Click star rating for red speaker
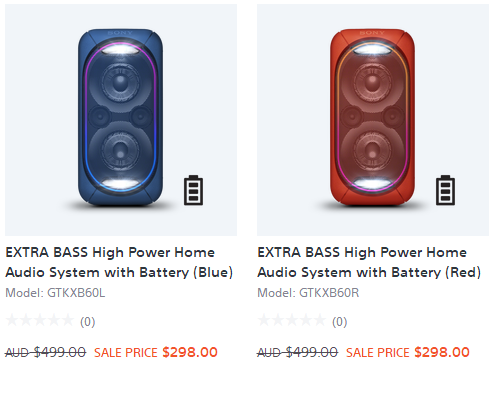 point(292,320)
